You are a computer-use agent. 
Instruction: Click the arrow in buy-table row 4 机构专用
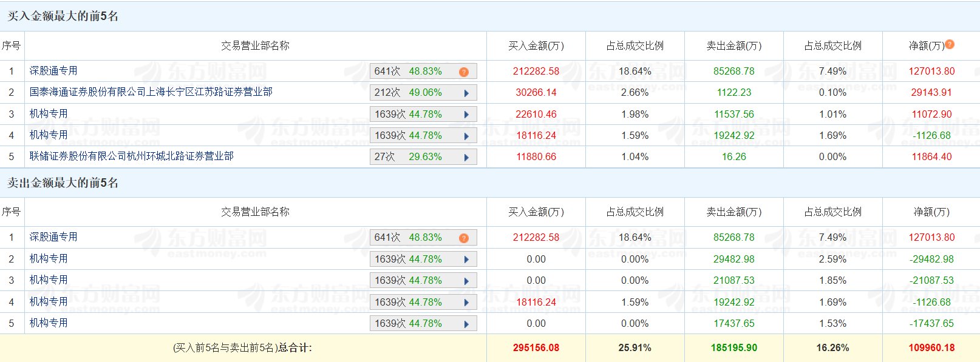coord(466,136)
